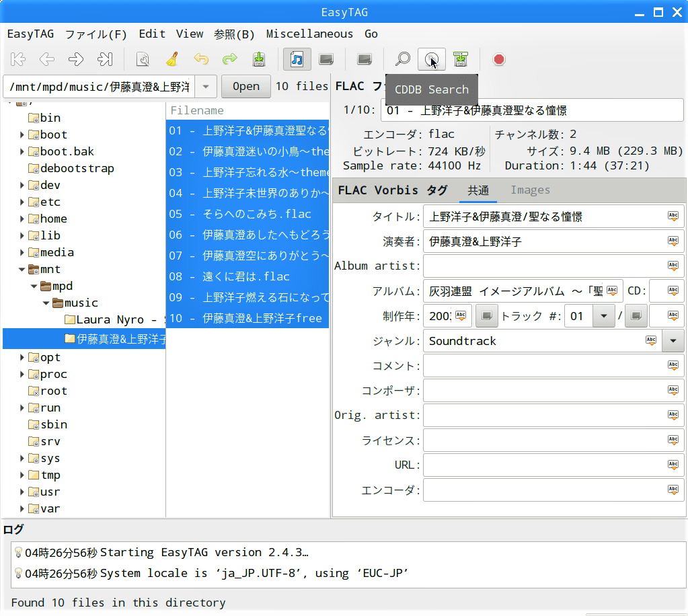Expand the boot folder
This screenshot has height=616, width=688.
pyautogui.click(x=22, y=134)
